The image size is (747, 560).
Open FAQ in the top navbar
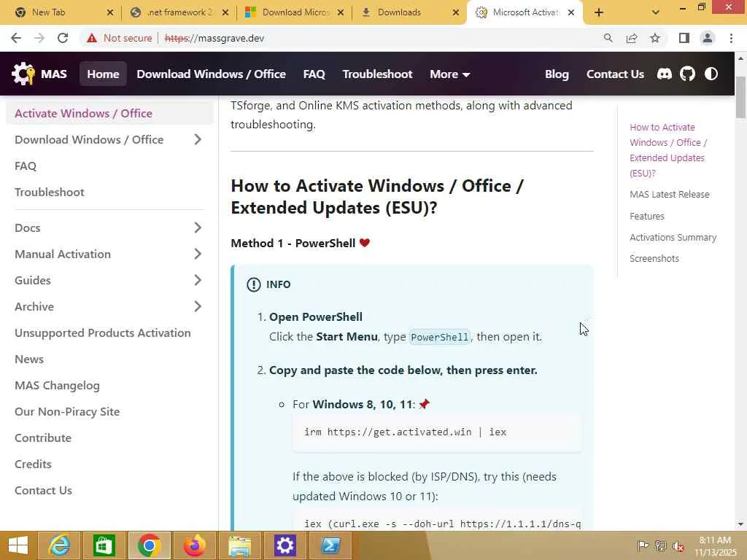click(314, 74)
